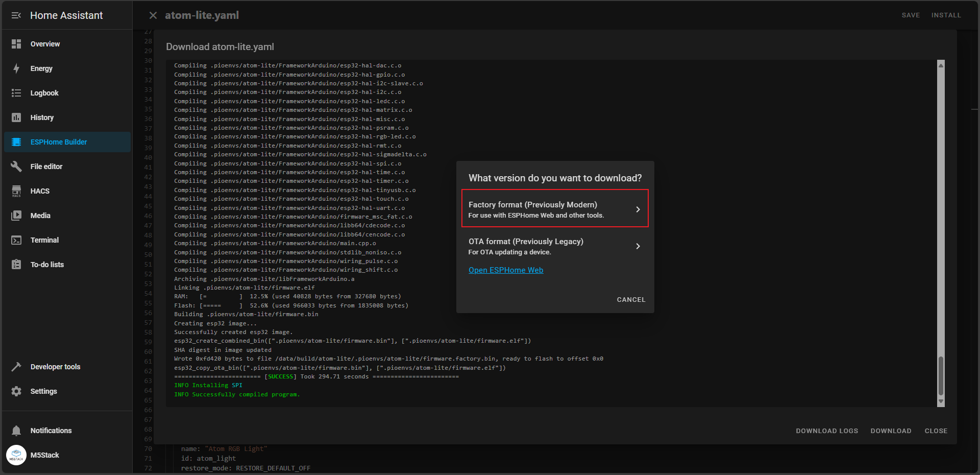Open Media from the sidebar
The height and width of the screenshot is (475, 980).
point(67,216)
